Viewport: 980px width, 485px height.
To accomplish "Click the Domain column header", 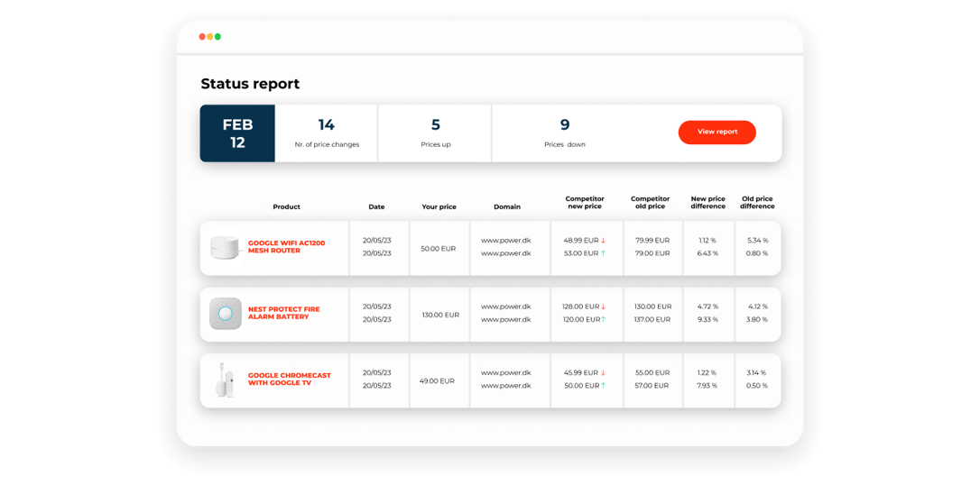I will point(507,206).
